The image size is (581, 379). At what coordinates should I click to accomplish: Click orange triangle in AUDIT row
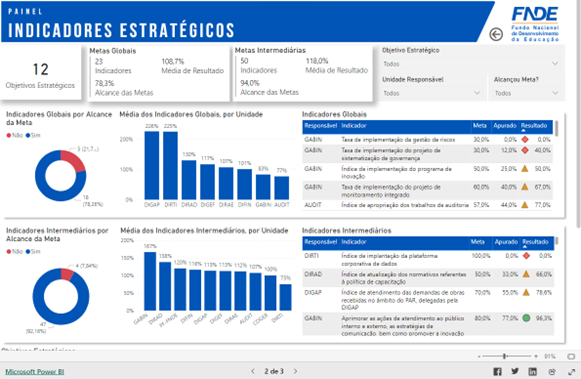tap(525, 205)
